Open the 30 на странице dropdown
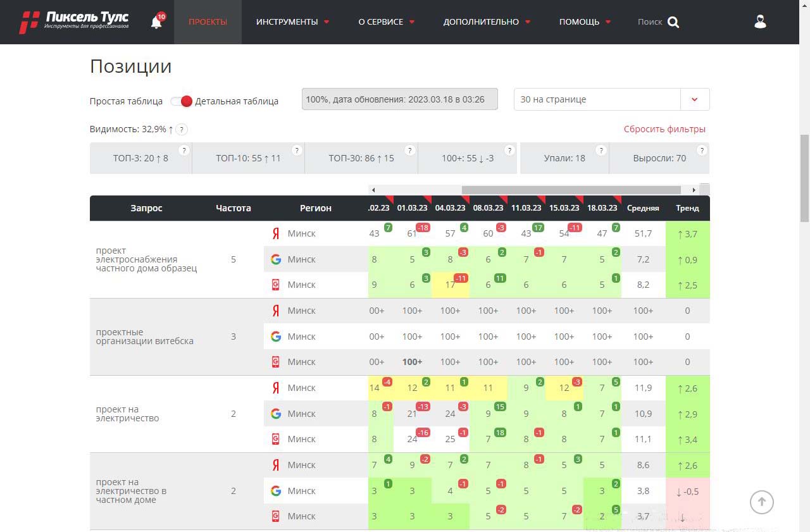Viewport: 810px width, 532px height. [x=611, y=99]
